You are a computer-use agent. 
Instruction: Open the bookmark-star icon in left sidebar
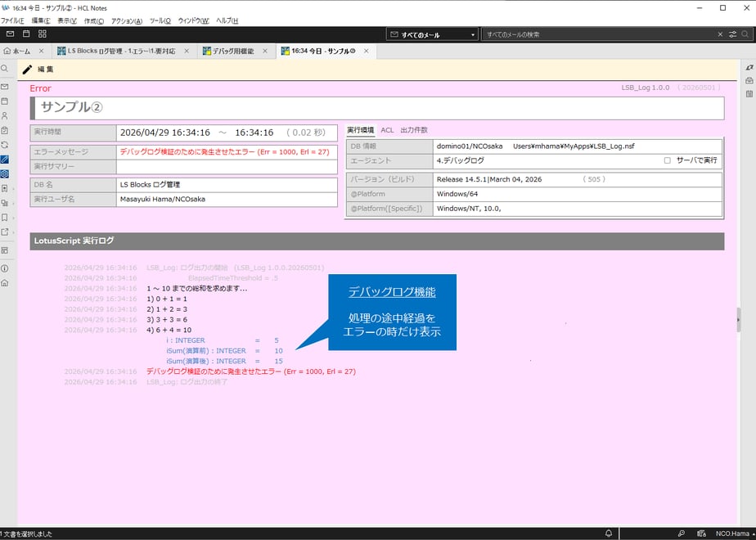[x=5, y=188]
